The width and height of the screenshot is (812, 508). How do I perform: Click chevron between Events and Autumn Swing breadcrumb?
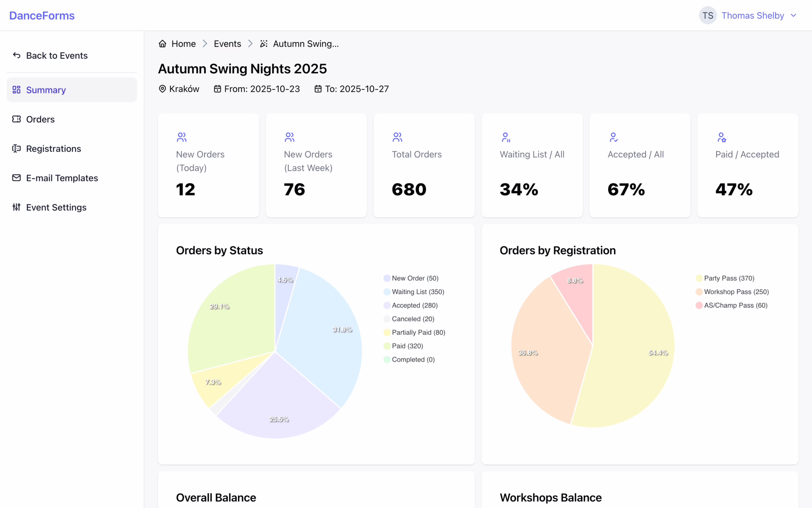click(x=250, y=44)
